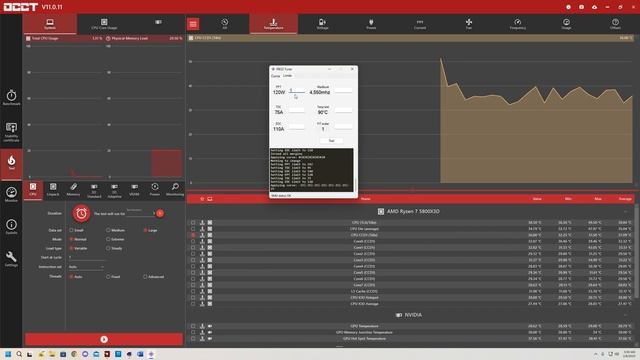Open the Instruction set dropdown
The width and height of the screenshot is (640, 360).
click(x=86, y=267)
